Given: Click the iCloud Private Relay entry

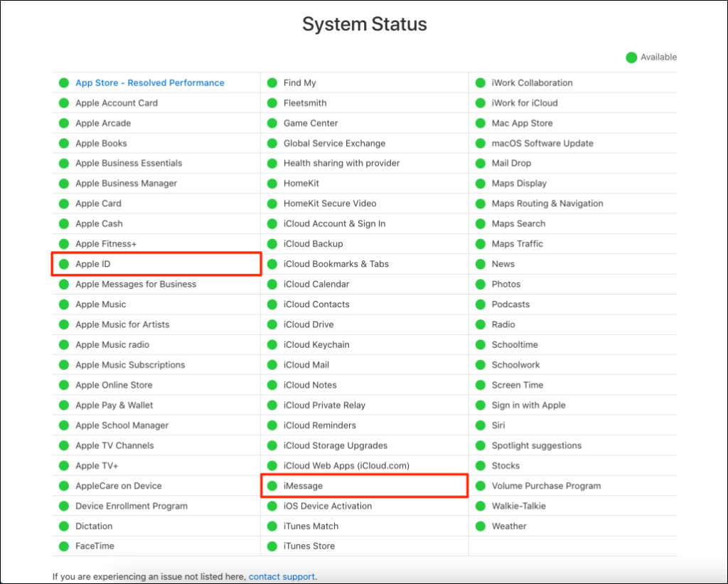Looking at the screenshot, I should 324,405.
